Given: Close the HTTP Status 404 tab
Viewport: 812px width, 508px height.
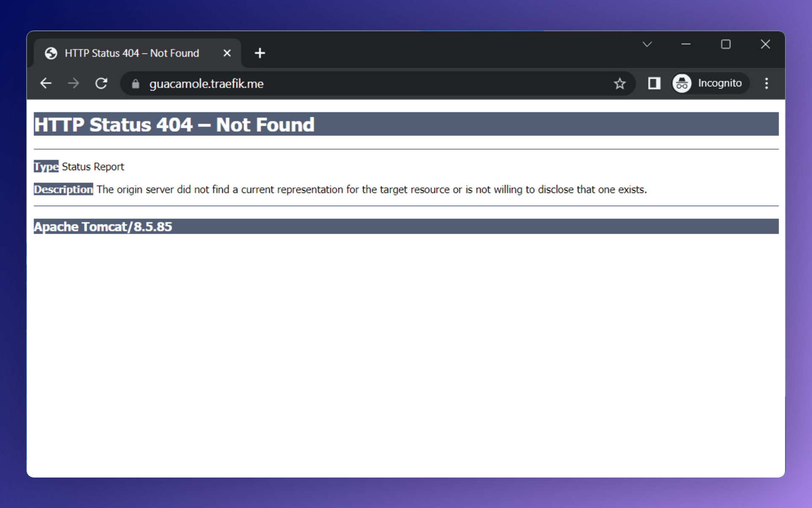Looking at the screenshot, I should point(227,53).
